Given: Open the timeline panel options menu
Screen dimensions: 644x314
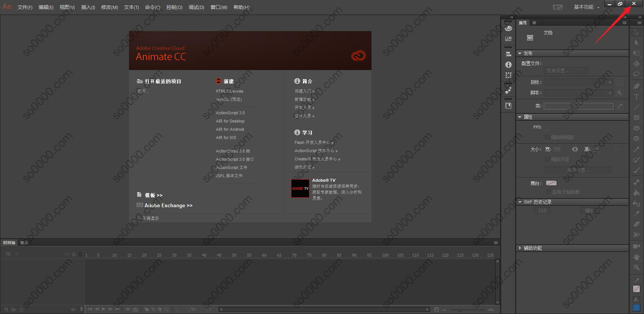Looking at the screenshot, I should [496, 243].
